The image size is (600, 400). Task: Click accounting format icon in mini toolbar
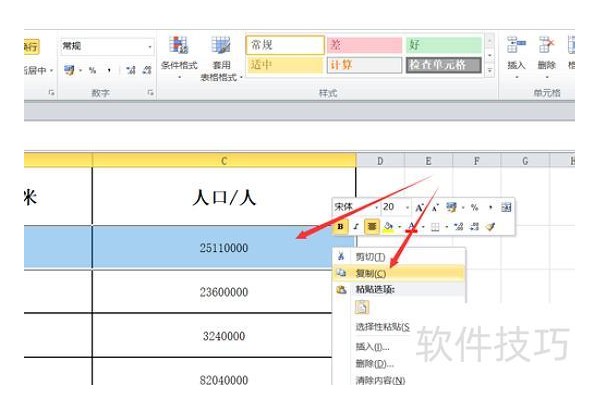pos(452,207)
